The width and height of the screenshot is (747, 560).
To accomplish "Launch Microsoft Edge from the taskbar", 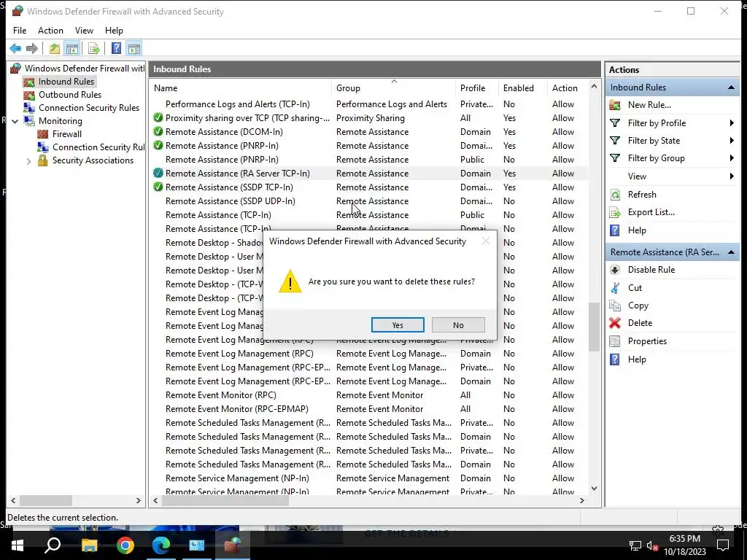I will click(161, 545).
